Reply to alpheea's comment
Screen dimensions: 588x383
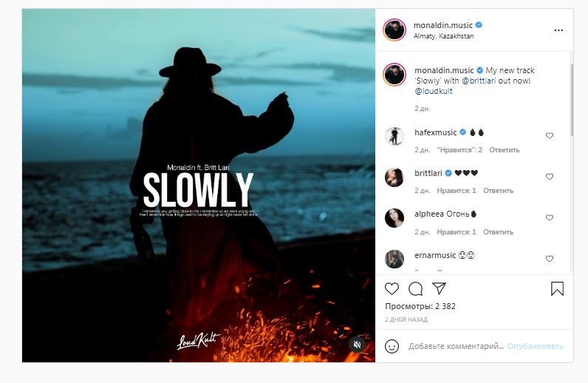click(x=498, y=232)
